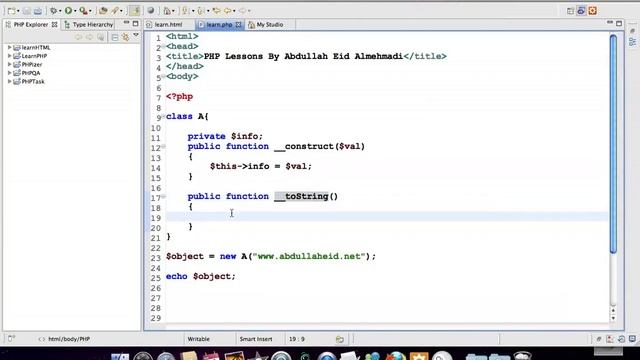
Task: Click the Open Type folder icon
Action: click(103, 11)
